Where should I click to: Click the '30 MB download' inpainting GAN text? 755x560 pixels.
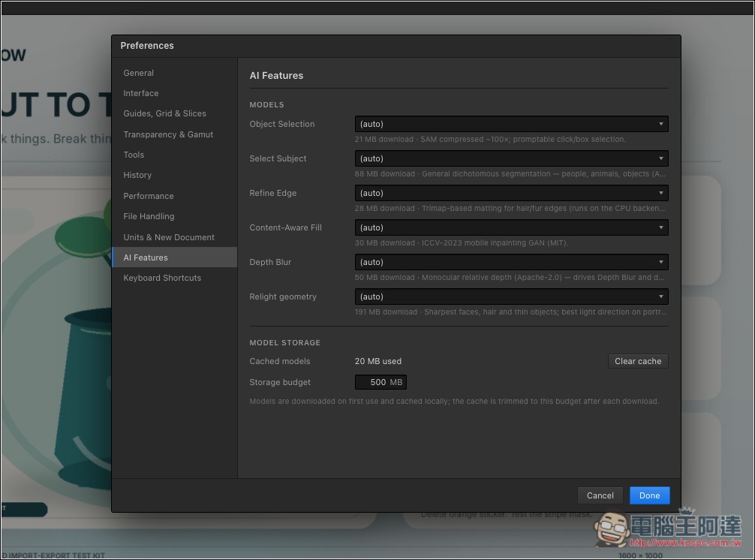coord(462,242)
